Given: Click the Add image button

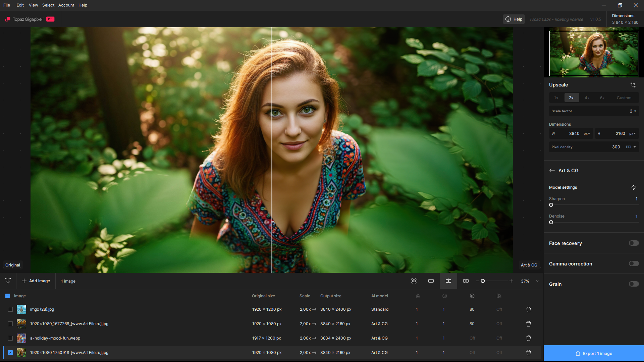Looking at the screenshot, I should pos(36,281).
